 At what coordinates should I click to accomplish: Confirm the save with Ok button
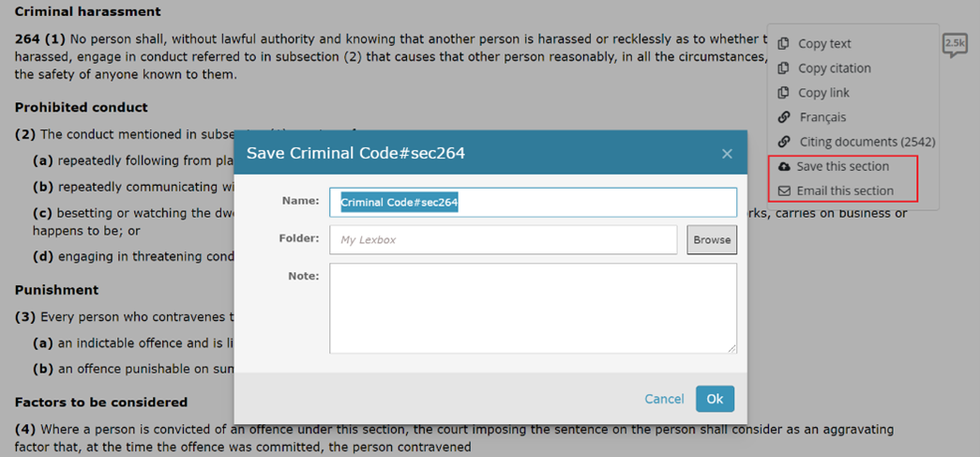pyautogui.click(x=715, y=399)
